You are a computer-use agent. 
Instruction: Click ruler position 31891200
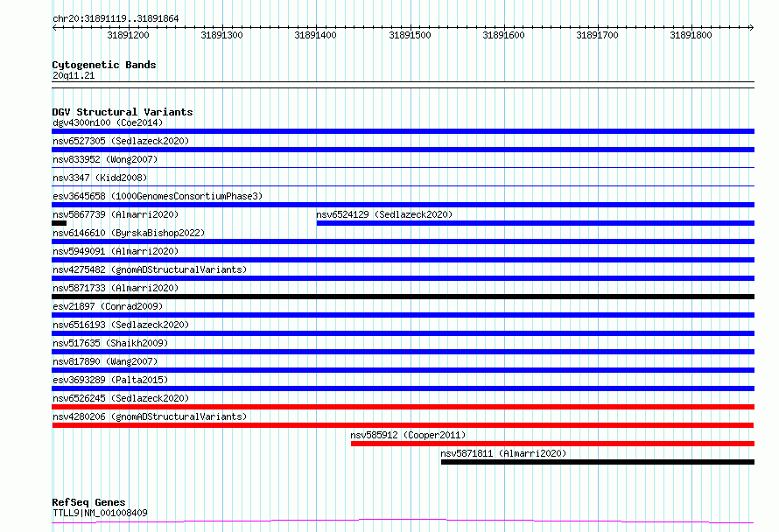click(128, 35)
